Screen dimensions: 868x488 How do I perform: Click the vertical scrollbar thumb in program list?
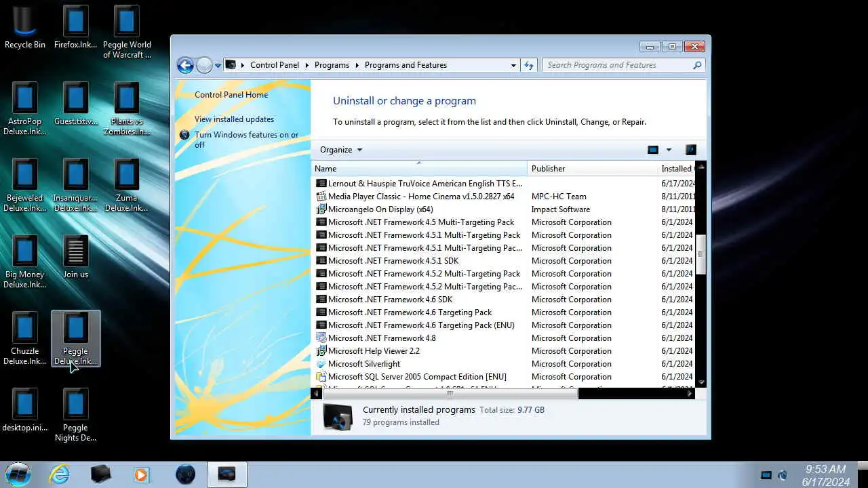pyautogui.click(x=701, y=254)
